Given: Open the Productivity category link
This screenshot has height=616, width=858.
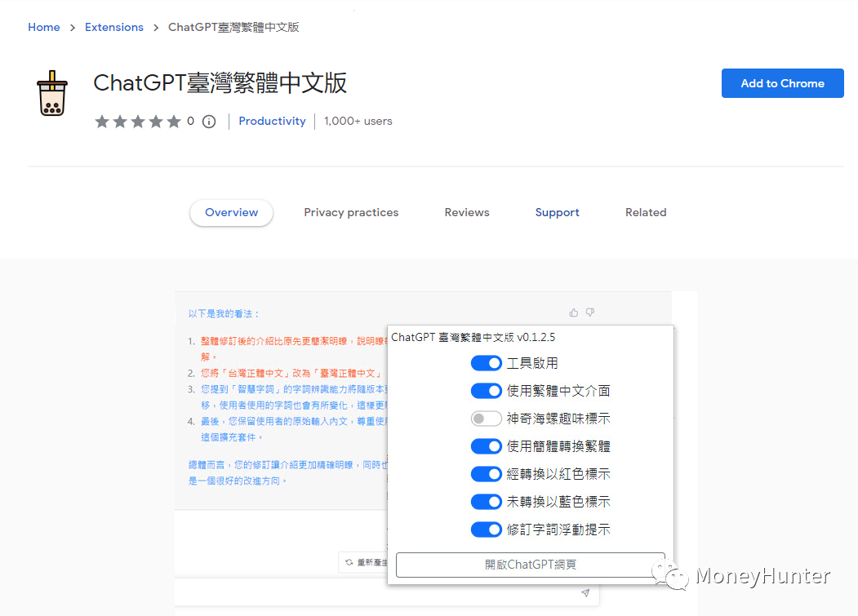Looking at the screenshot, I should click(272, 122).
